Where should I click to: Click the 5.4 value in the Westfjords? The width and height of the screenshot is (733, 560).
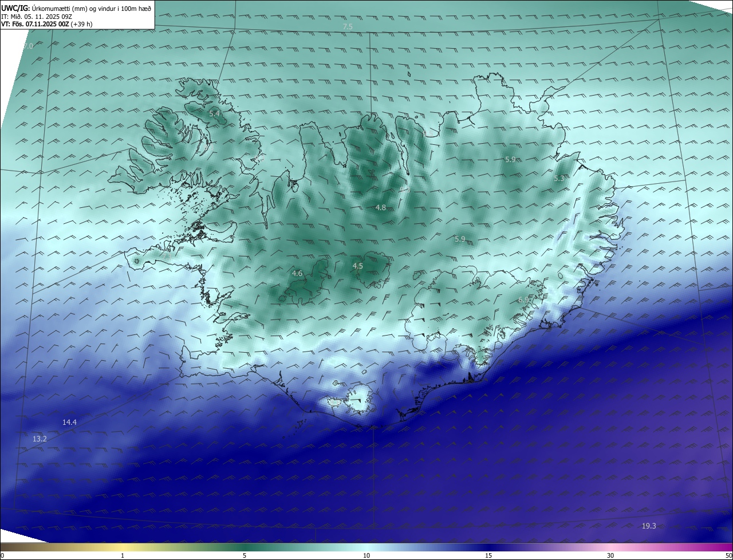click(x=214, y=114)
